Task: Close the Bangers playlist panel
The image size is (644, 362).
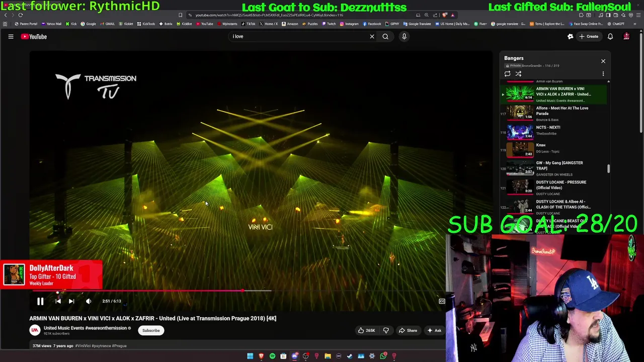Action: click(x=603, y=61)
